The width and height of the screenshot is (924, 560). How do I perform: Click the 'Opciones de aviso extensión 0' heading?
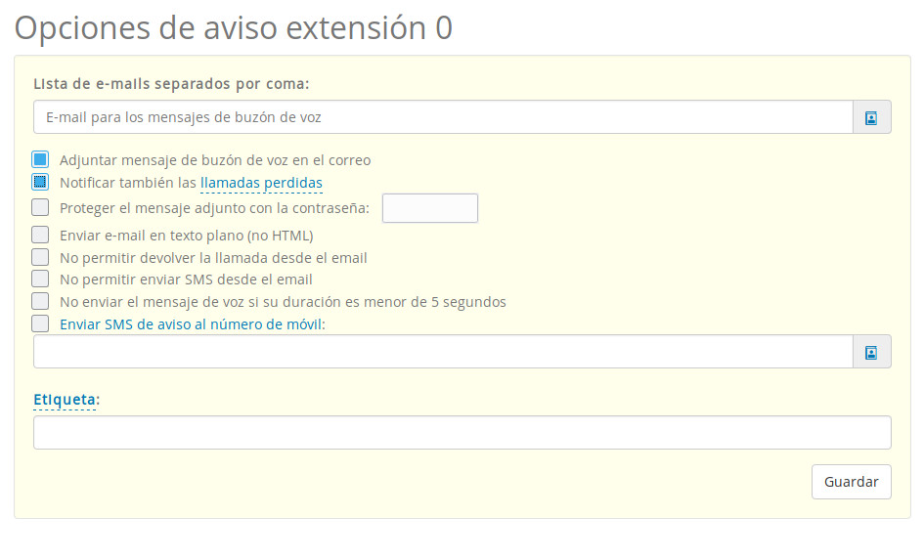(x=234, y=27)
